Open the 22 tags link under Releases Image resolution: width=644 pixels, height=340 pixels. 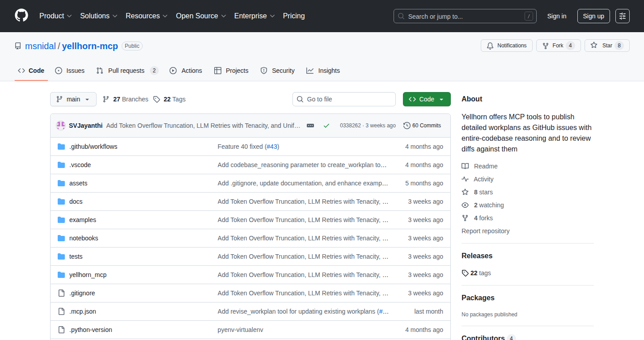click(x=476, y=273)
